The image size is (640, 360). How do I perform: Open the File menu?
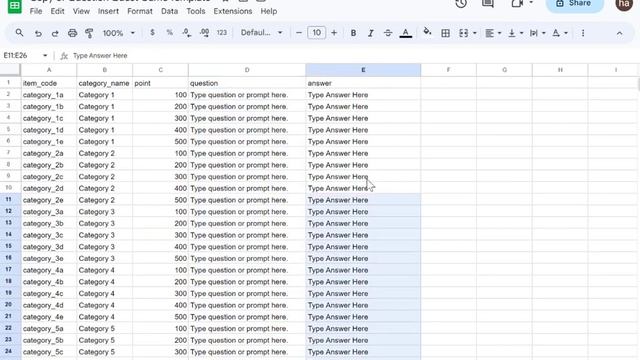[36, 11]
